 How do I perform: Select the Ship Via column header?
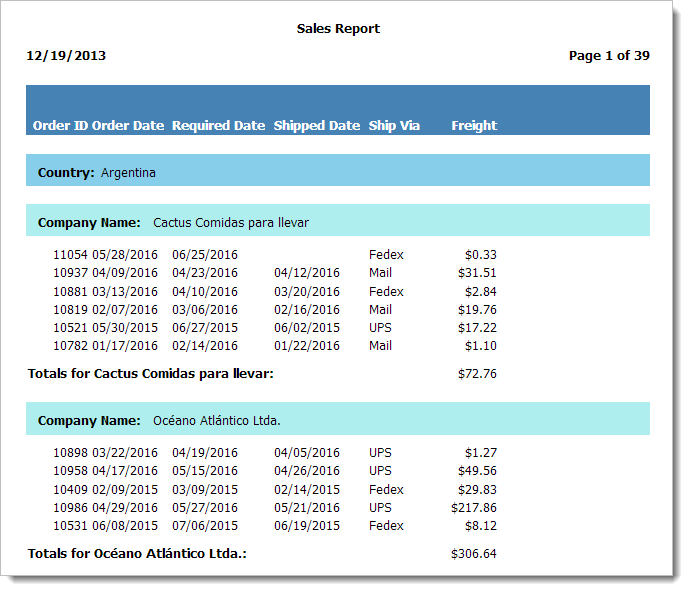click(394, 126)
